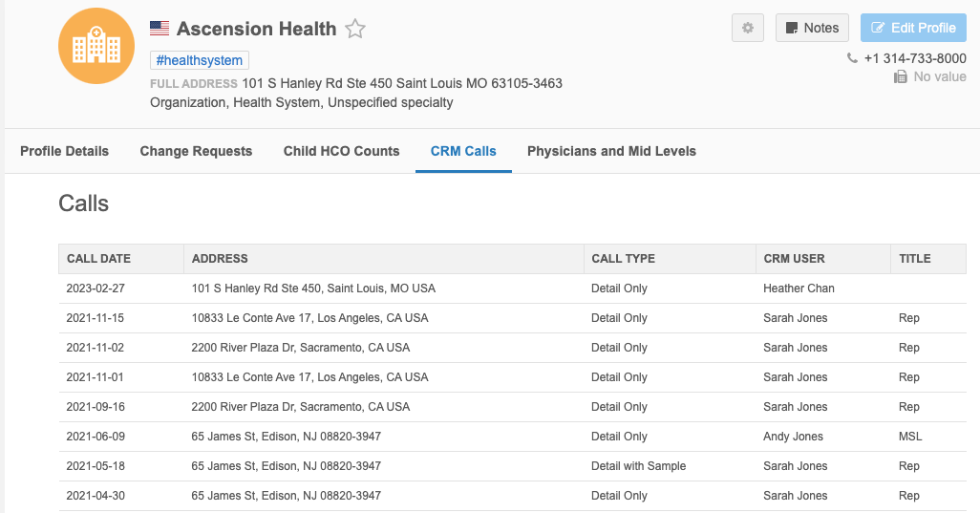Open the Change Requests tab
The height and width of the screenshot is (513, 980).
click(x=196, y=151)
